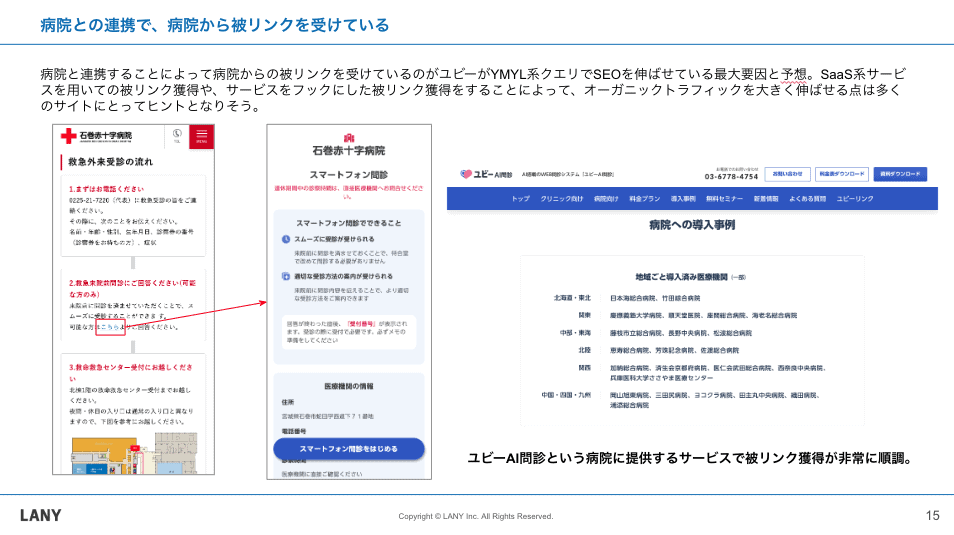
Task: Click the red cross hospital logo
Action: (68, 136)
